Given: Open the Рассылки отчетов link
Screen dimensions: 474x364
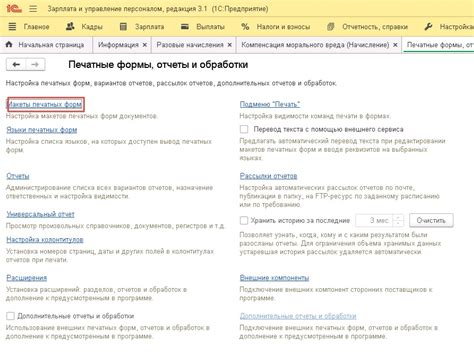Looking at the screenshot, I should 268,176.
